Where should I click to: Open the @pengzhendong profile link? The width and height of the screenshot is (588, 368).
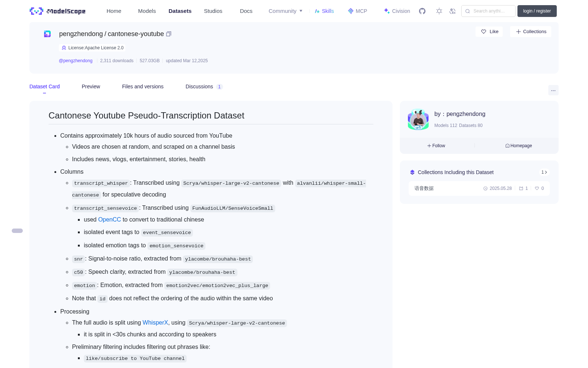pos(76,61)
